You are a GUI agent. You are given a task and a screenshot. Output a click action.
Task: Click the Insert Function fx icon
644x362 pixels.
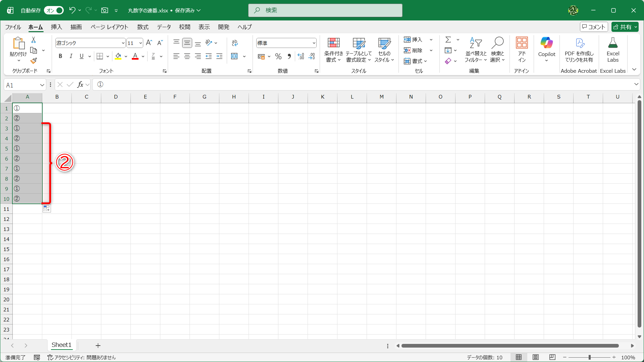pos(80,85)
